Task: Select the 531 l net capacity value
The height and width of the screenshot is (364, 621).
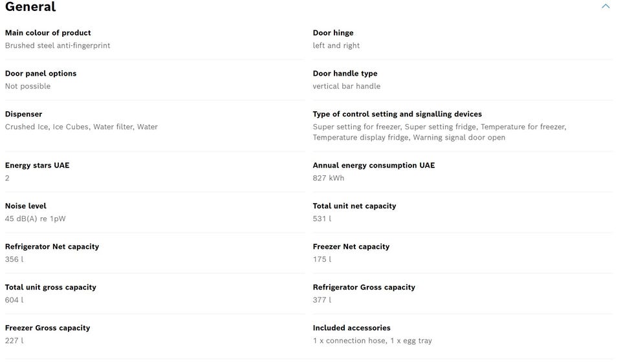Action: 322,219
